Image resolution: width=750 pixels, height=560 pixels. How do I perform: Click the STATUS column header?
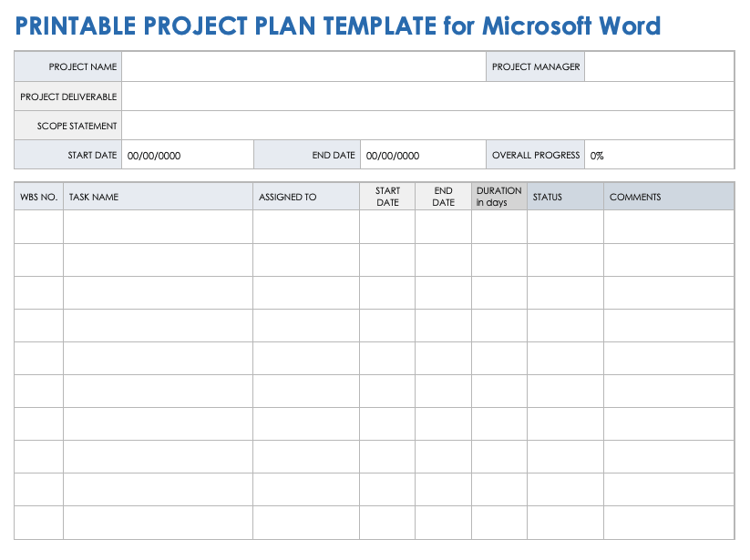[x=548, y=197]
